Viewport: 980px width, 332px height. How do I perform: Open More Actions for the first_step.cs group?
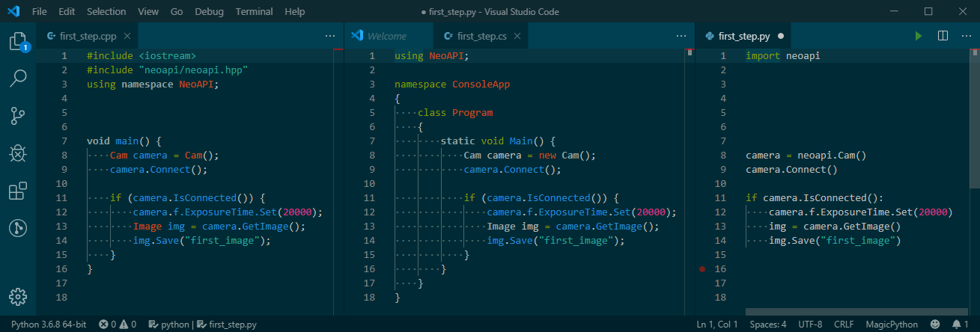pos(681,36)
